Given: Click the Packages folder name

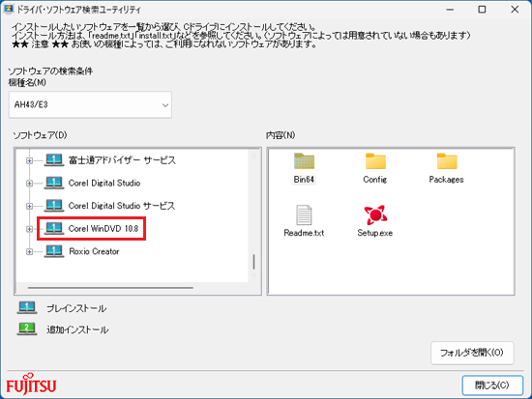Looking at the screenshot, I should tap(446, 180).
